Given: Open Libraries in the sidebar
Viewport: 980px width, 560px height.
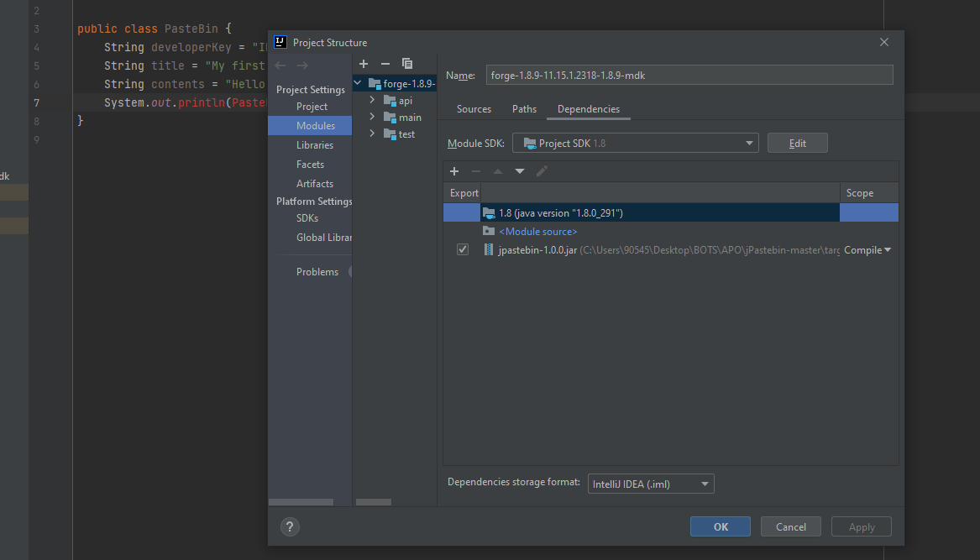Looking at the screenshot, I should [x=315, y=145].
